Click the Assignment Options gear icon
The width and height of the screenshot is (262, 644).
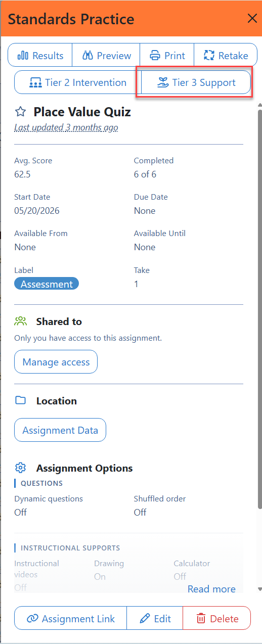(x=20, y=468)
